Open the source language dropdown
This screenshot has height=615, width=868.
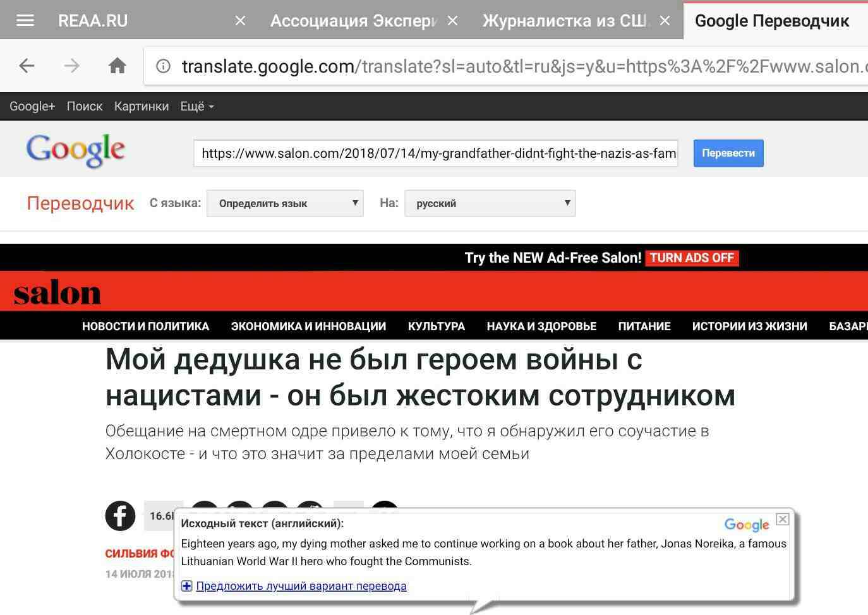point(285,203)
